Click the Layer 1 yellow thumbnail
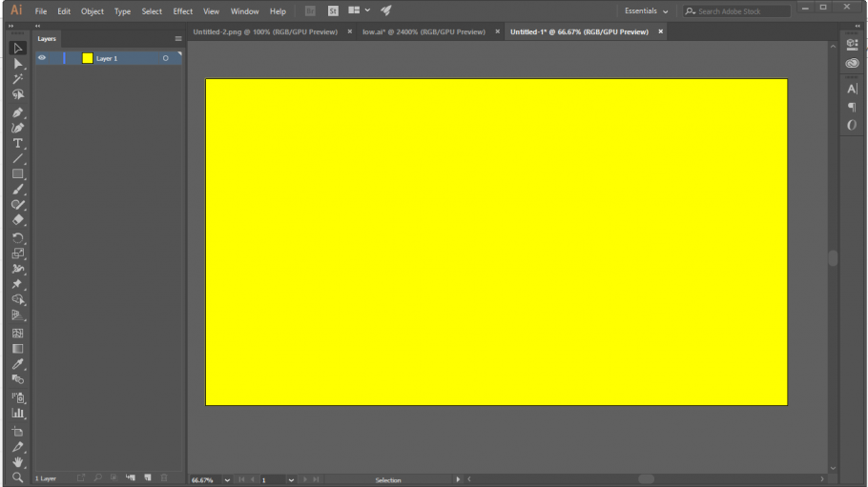The height and width of the screenshot is (487, 868). coord(88,58)
